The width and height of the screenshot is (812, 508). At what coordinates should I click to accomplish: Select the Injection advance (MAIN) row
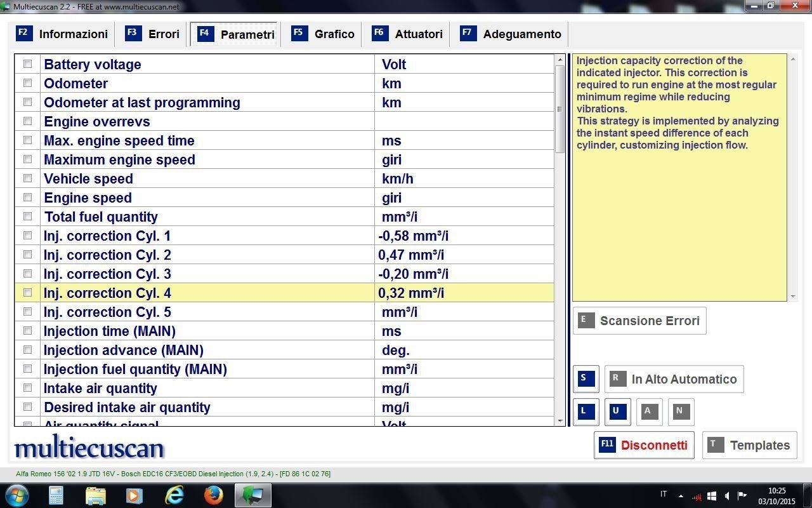point(284,350)
